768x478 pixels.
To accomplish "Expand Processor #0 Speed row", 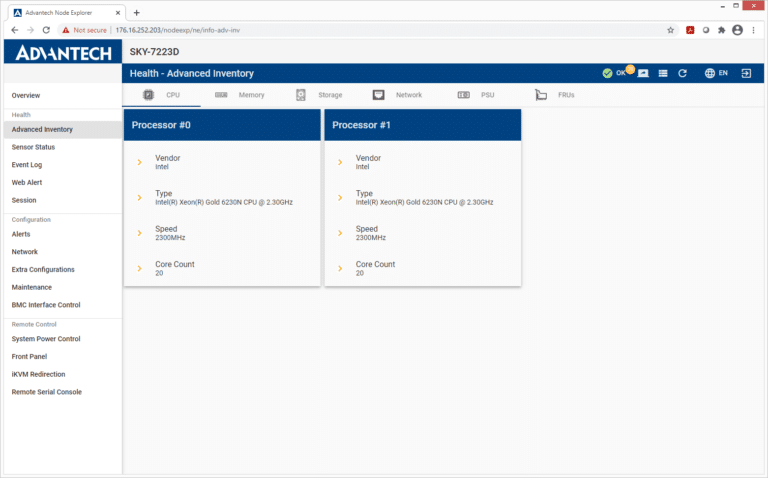I will click(139, 233).
